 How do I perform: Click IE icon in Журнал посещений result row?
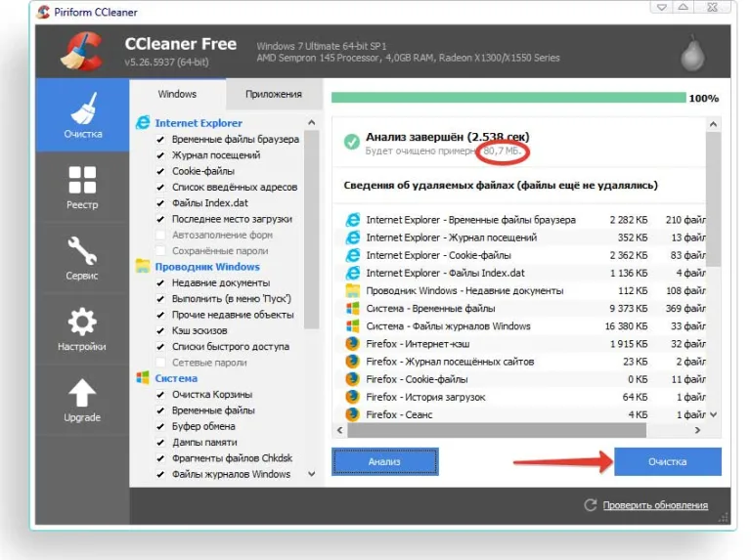(x=352, y=237)
